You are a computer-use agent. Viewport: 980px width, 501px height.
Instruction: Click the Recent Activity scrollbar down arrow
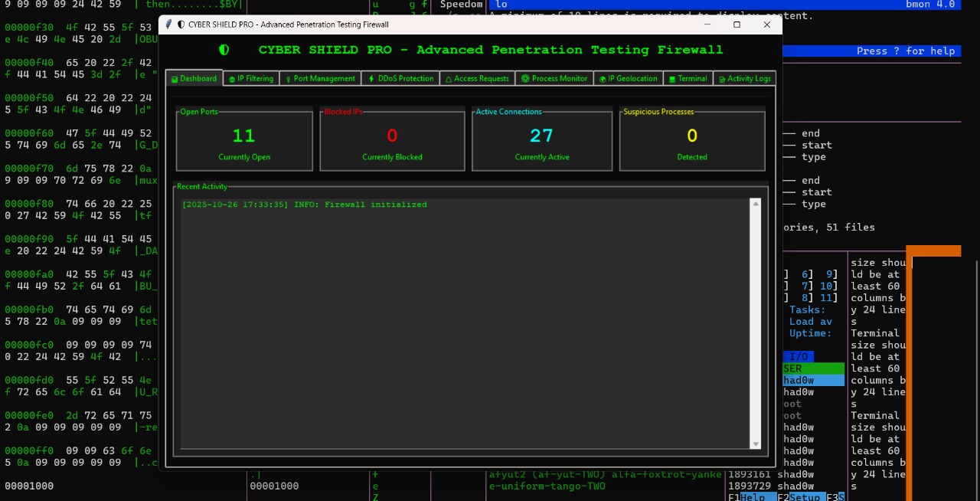point(755,443)
